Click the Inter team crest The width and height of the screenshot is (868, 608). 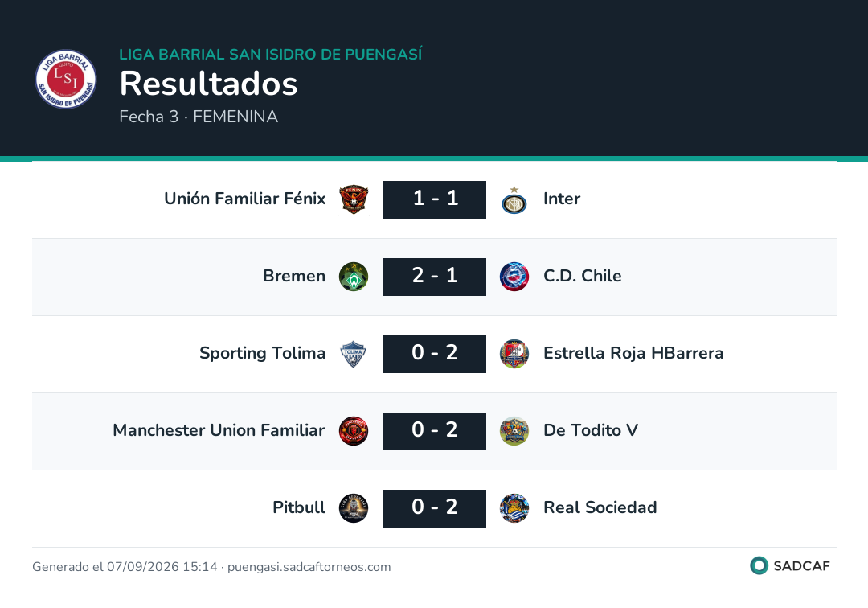514,200
